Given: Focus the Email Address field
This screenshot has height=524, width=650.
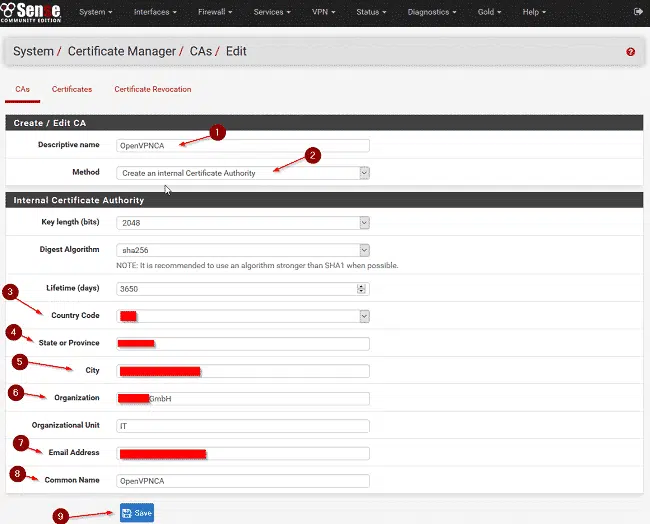Looking at the screenshot, I should [x=243, y=453].
